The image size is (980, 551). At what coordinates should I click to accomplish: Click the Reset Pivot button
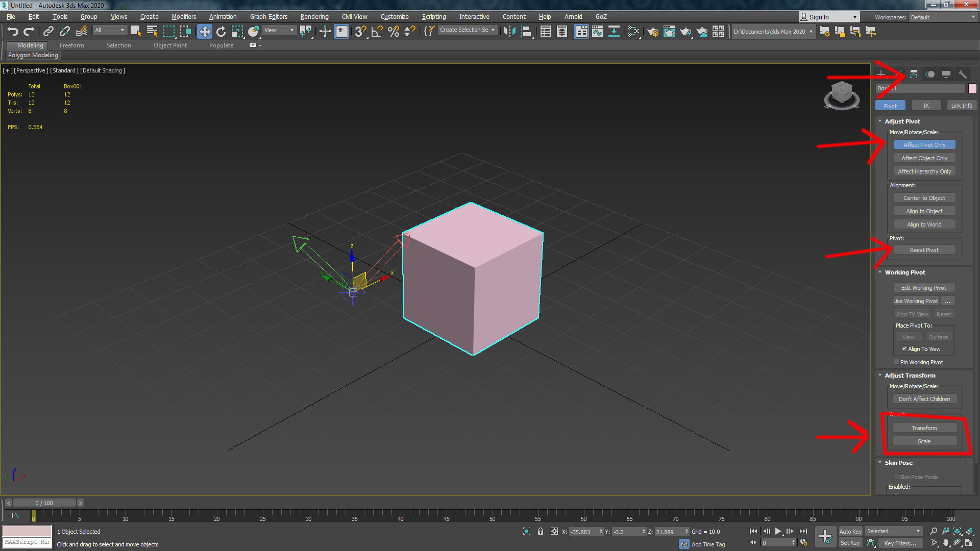coord(924,250)
